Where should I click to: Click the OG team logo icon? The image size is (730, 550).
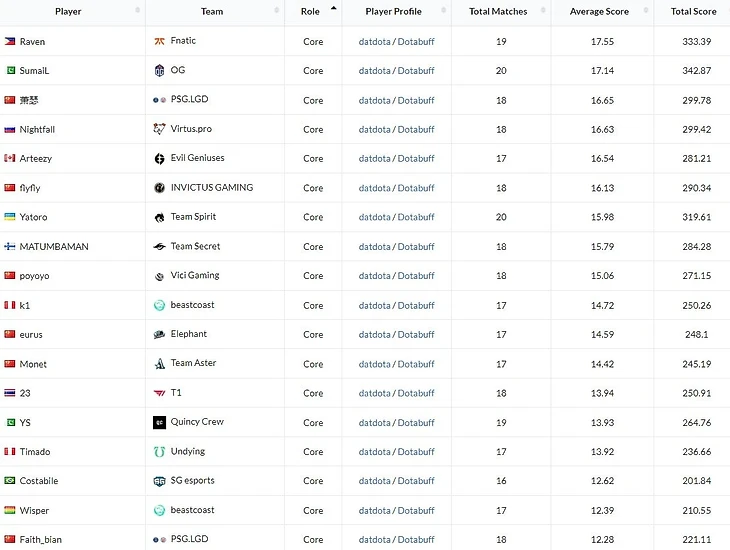pyautogui.click(x=160, y=71)
